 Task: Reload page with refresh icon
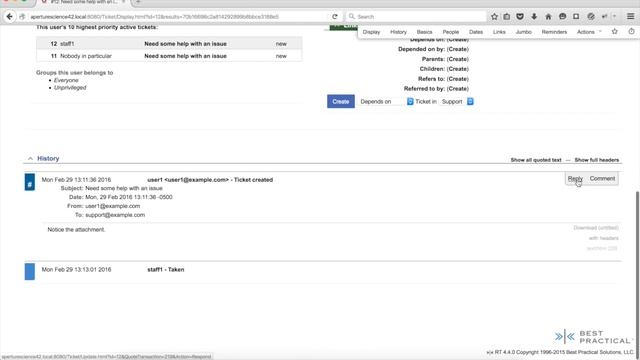pos(335,17)
